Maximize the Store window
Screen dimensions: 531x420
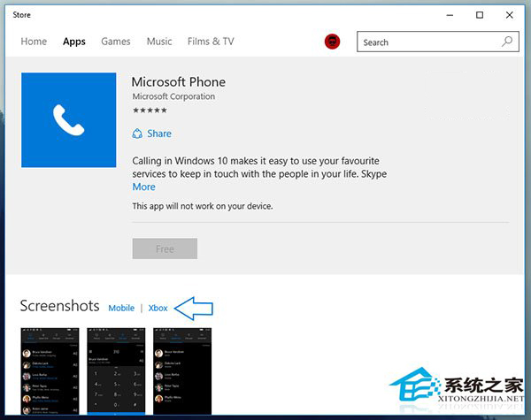(480, 15)
